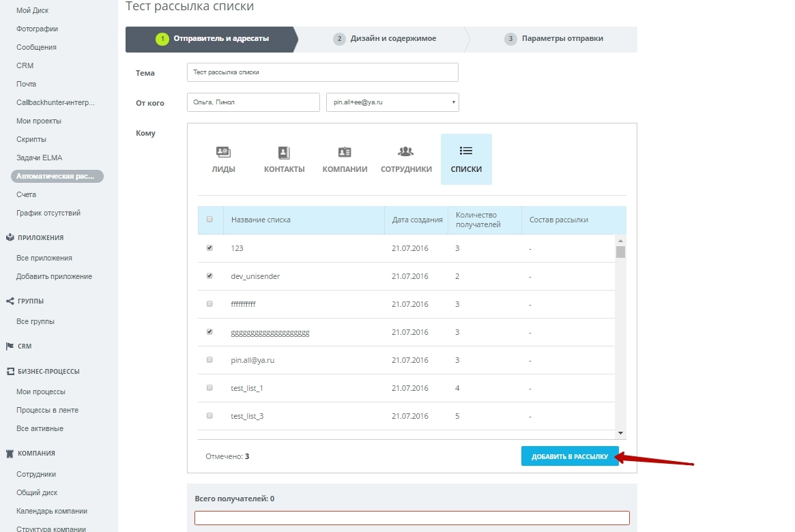
Task: Click the Тема subject input field
Action: click(322, 72)
